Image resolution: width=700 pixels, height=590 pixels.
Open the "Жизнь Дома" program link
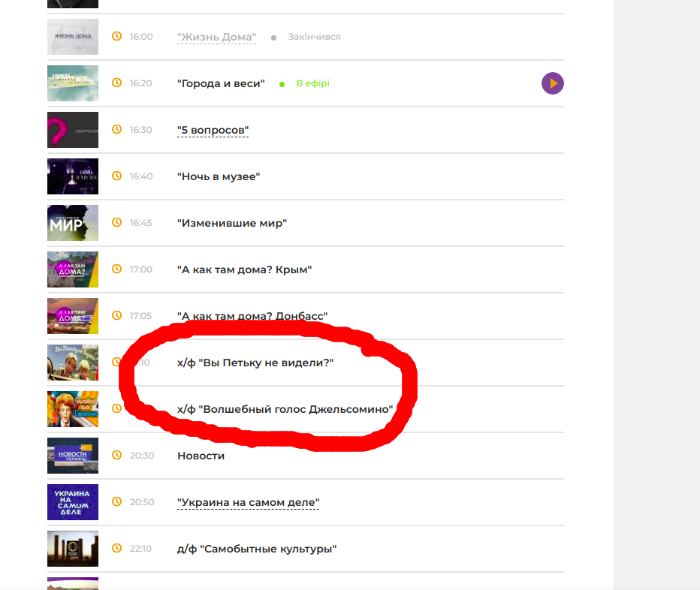tap(216, 37)
